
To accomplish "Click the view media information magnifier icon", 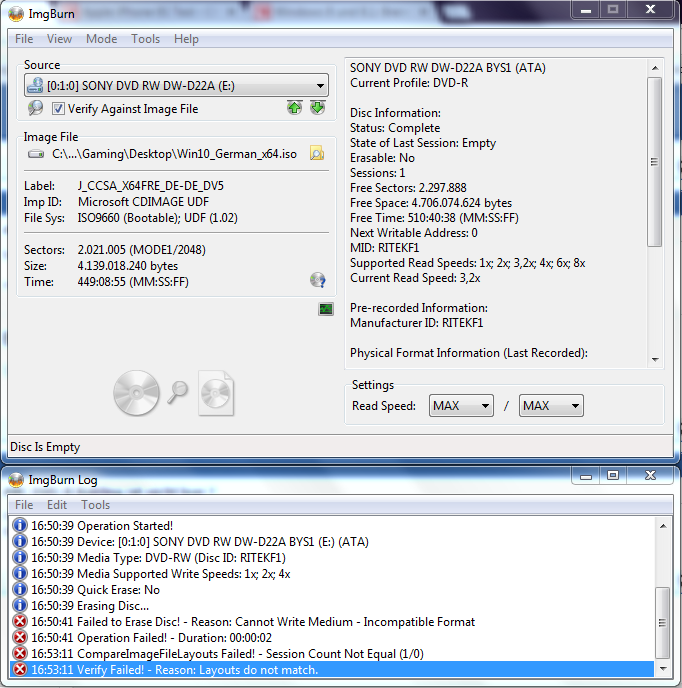I will (35, 108).
